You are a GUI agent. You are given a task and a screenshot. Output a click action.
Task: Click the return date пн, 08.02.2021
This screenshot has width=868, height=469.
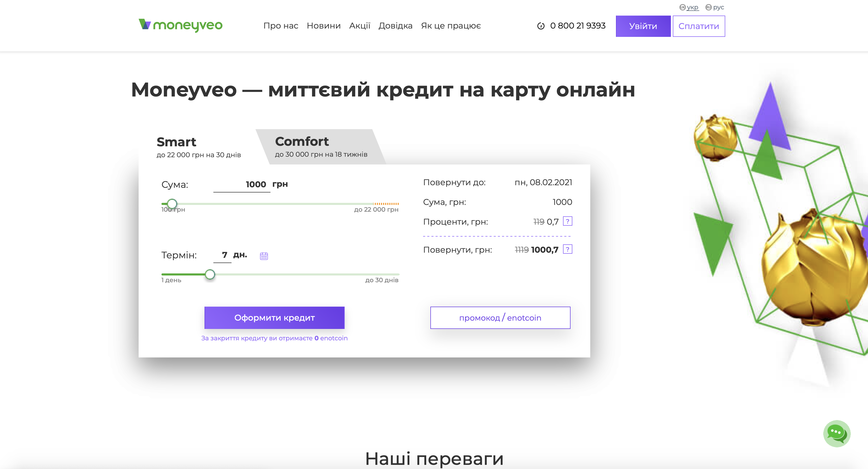click(543, 182)
